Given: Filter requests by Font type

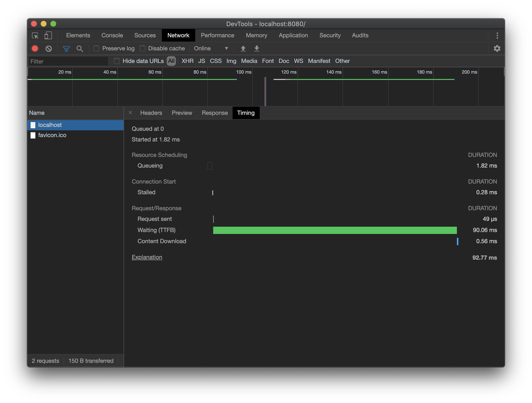Looking at the screenshot, I should pyautogui.click(x=268, y=61).
